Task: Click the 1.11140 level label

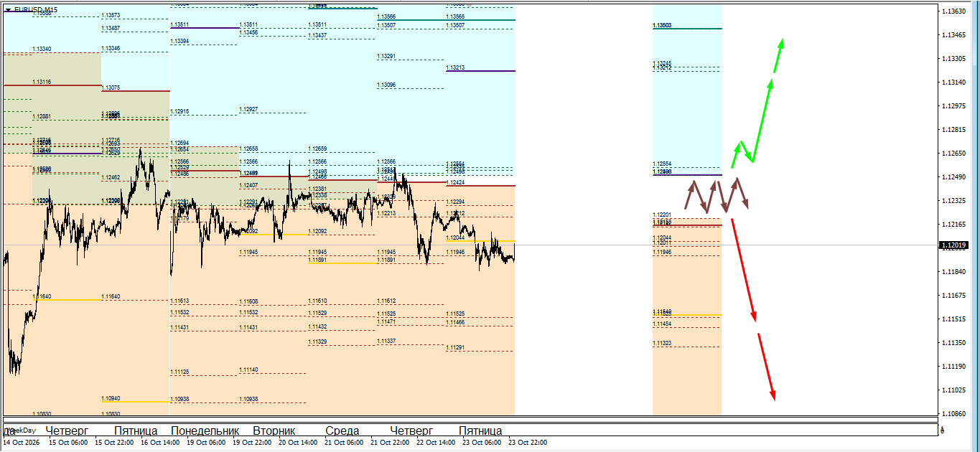Action: coord(248,369)
